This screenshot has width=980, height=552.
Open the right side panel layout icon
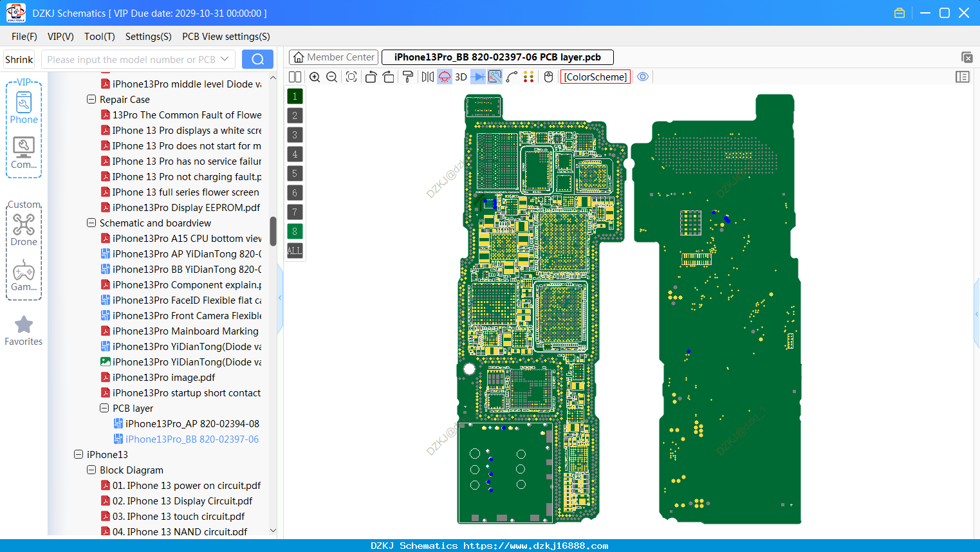963,77
